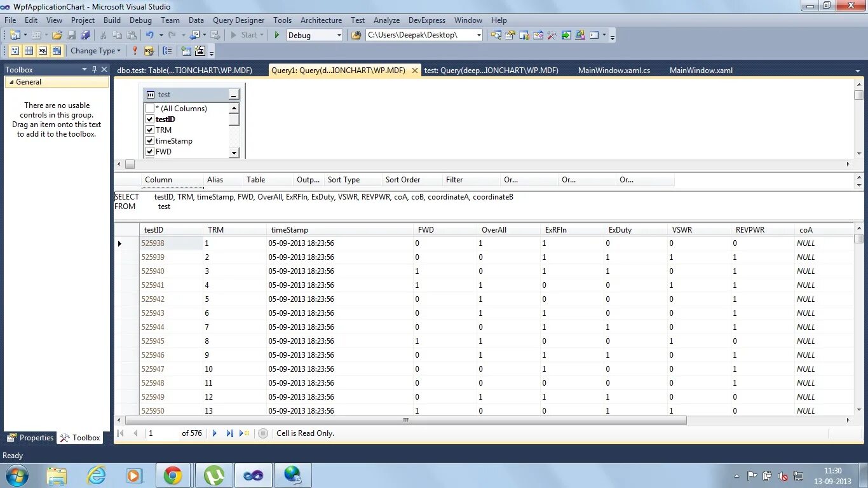
Task: Switch to MainWindow.xaml.cs tab
Action: [614, 71]
